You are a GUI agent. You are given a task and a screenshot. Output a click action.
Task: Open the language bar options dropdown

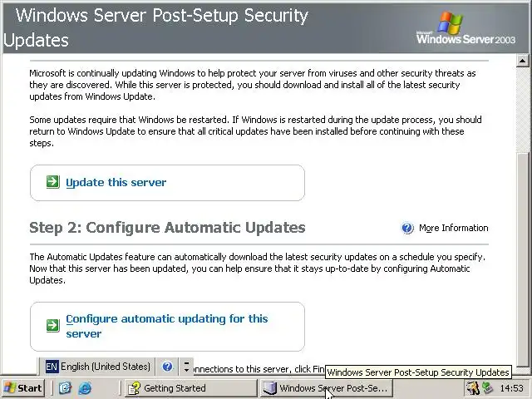tap(186, 367)
